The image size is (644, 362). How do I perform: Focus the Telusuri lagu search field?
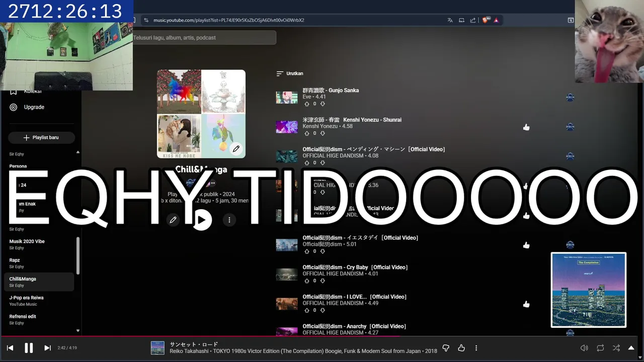click(x=204, y=38)
